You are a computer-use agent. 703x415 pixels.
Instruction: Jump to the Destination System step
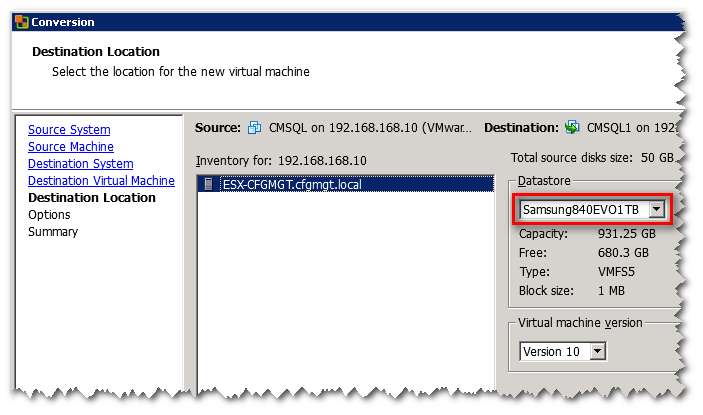[80, 164]
